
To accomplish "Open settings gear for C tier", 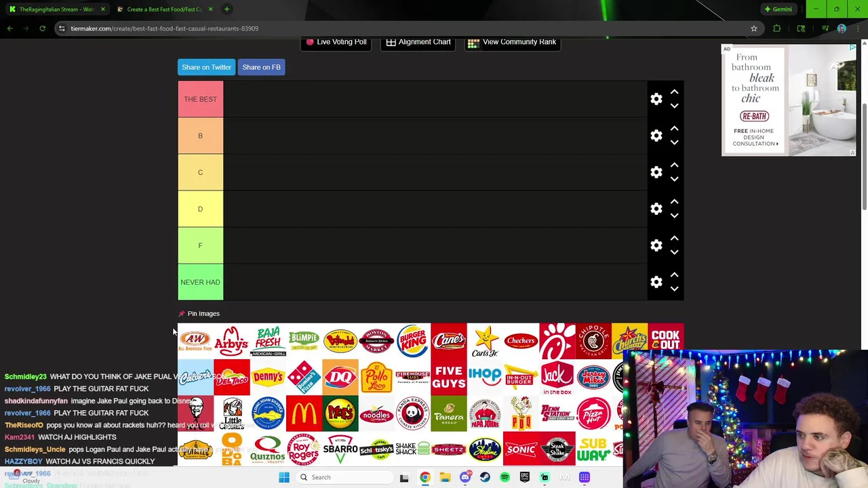I will click(x=656, y=172).
